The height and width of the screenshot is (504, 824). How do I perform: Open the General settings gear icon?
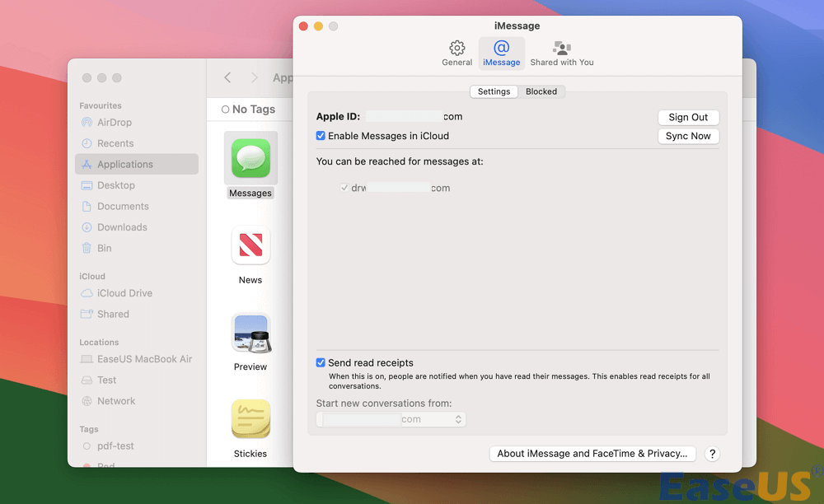pyautogui.click(x=456, y=49)
